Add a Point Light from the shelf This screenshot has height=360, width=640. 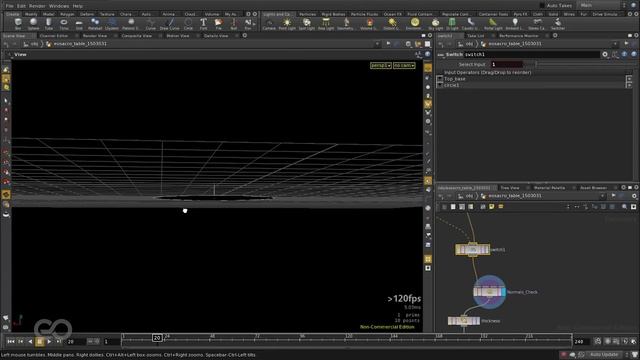[x=287, y=24]
